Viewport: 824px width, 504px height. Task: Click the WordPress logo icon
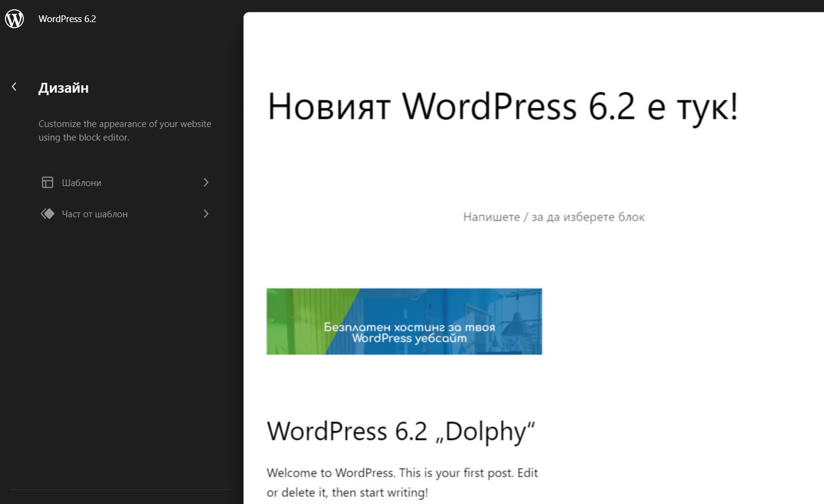click(x=14, y=18)
